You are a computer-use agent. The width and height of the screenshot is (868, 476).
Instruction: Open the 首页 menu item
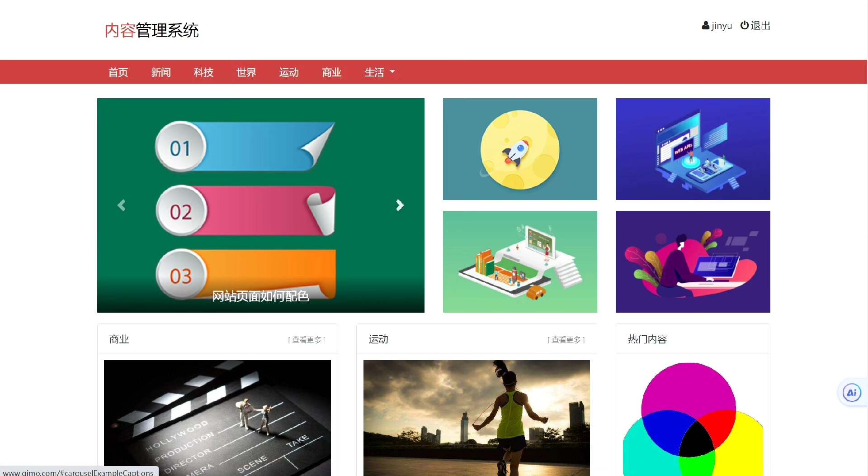coord(118,72)
